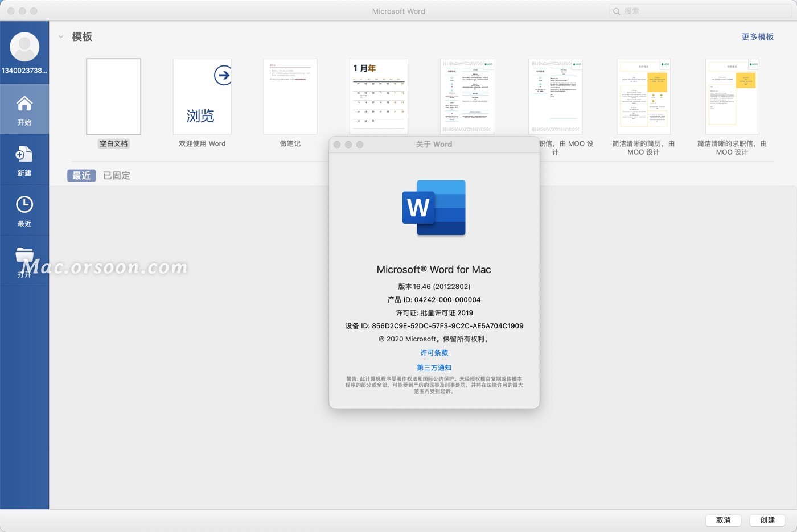This screenshot has width=797, height=532.
Task: Open the Home (开始) sidebar section
Action: click(x=24, y=109)
